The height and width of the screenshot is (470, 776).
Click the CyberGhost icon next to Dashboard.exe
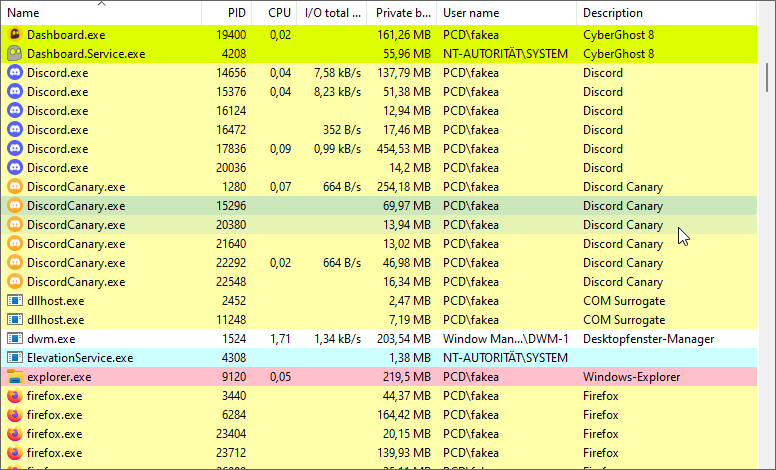pos(15,34)
